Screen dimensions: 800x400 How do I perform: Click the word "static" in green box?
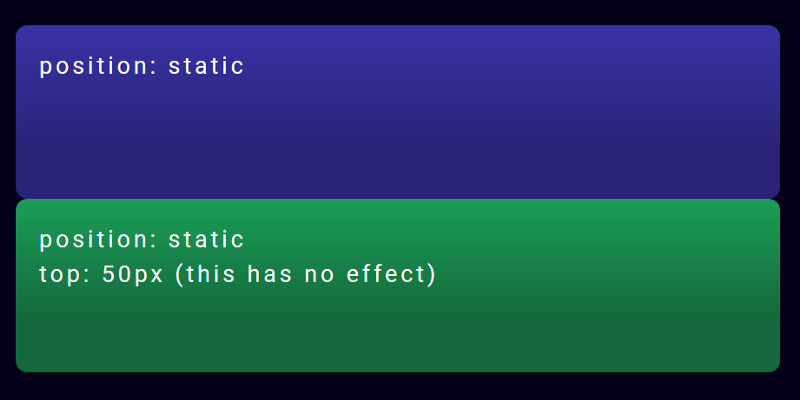[206, 240]
